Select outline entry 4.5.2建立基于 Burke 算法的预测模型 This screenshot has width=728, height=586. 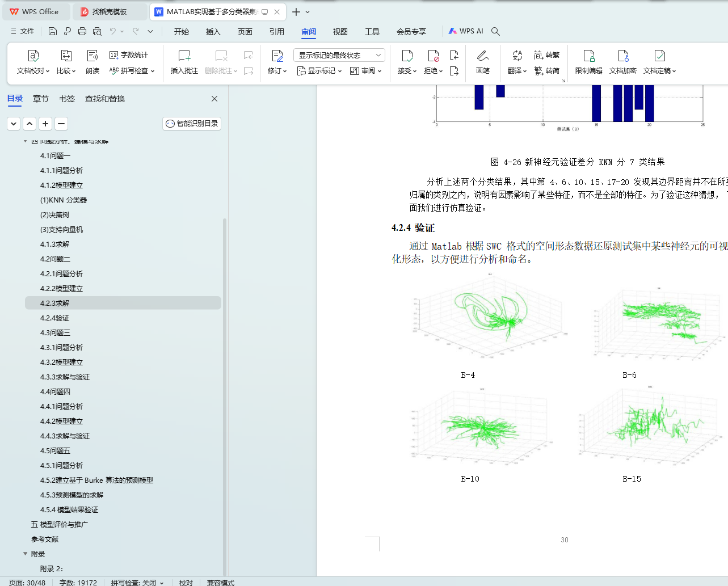(x=96, y=480)
